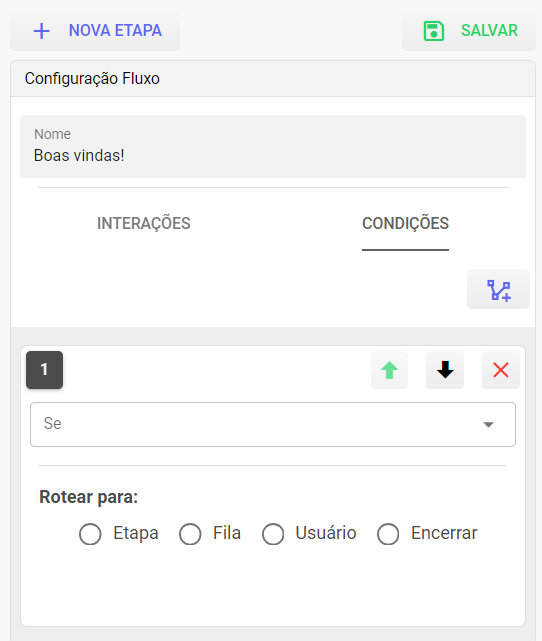Screen dimensions: 542x641
Task: Click the Salvar button label
Action: pyautogui.click(x=489, y=31)
